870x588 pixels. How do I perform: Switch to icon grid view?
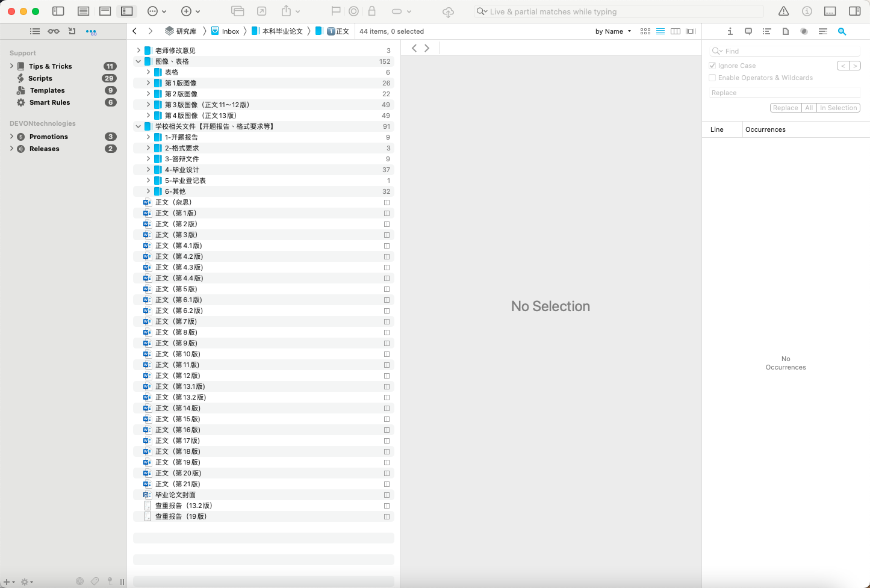click(645, 31)
